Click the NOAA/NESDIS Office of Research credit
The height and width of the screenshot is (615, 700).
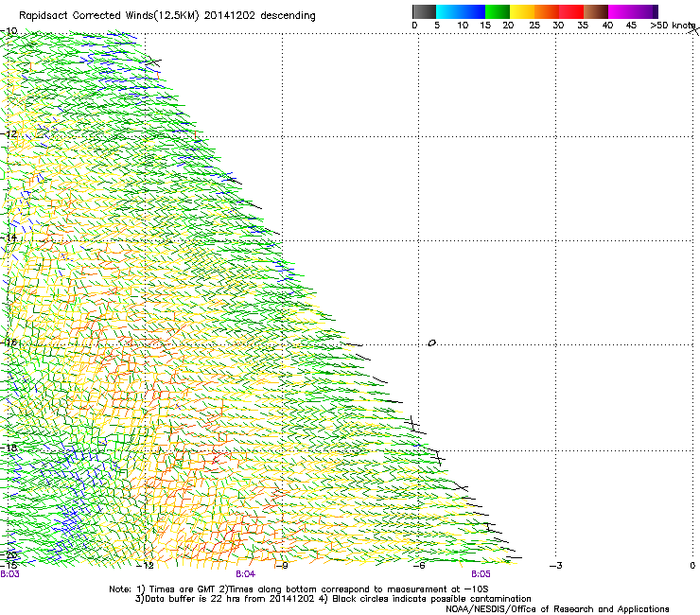pyautogui.click(x=557, y=609)
